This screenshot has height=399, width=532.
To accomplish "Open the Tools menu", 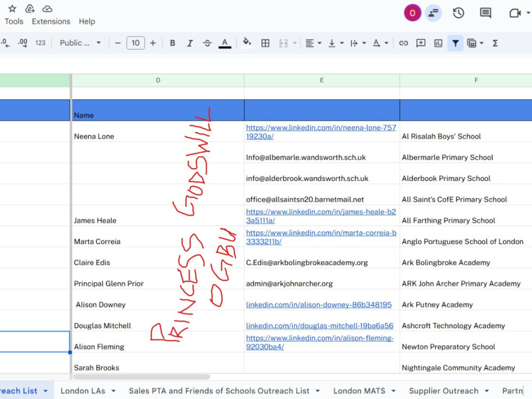I will coord(14,21).
